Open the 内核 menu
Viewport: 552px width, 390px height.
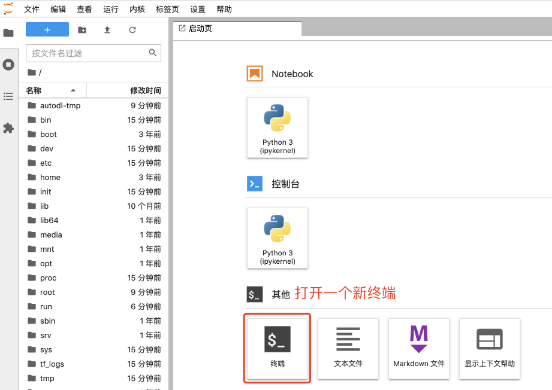[x=137, y=10]
